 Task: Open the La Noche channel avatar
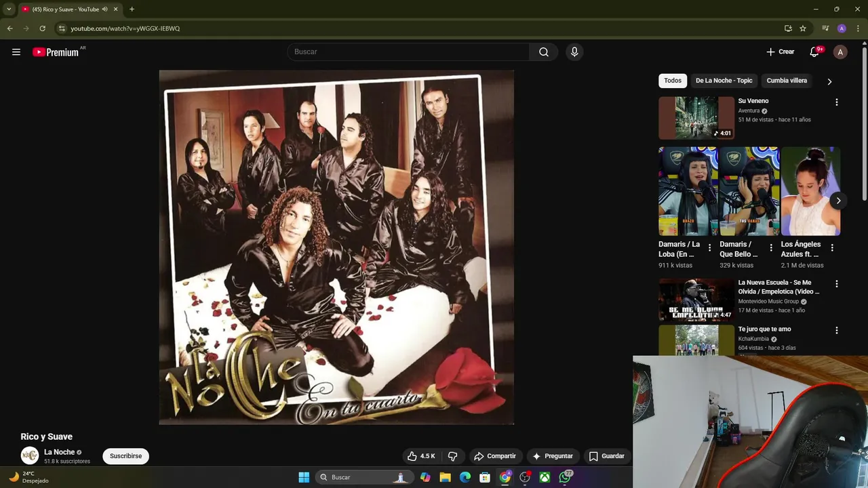(29, 455)
